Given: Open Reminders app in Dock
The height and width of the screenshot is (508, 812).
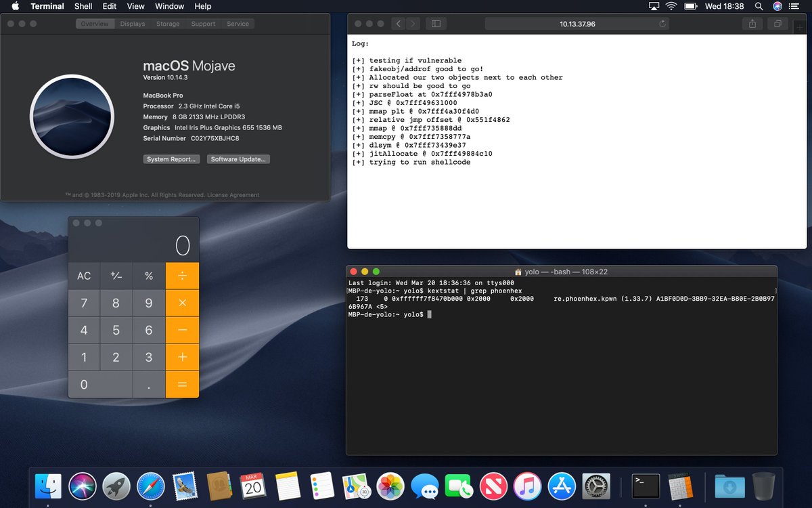Looking at the screenshot, I should (322, 486).
